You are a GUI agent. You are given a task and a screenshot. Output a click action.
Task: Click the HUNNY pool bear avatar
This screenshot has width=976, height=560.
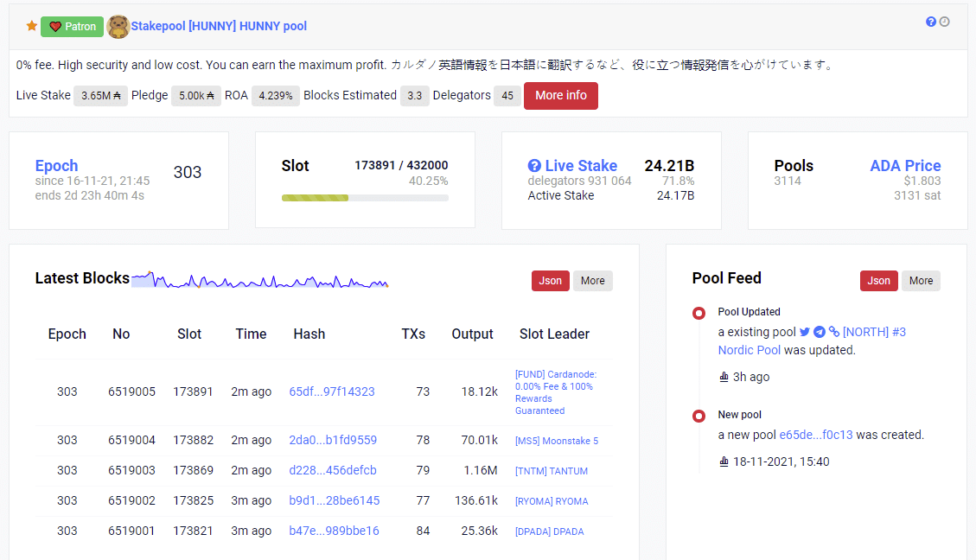click(x=118, y=26)
